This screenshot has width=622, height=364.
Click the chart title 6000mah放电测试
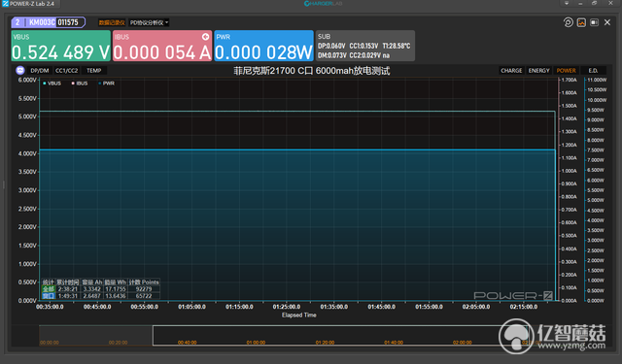(x=312, y=71)
